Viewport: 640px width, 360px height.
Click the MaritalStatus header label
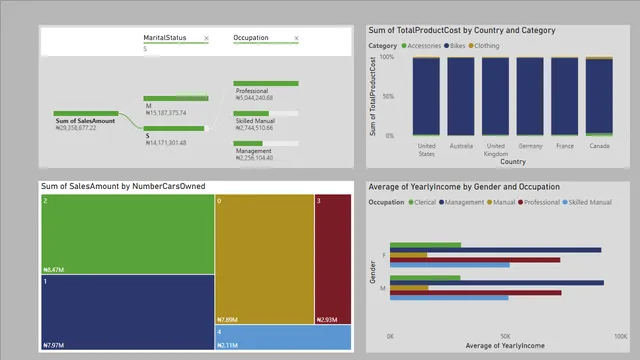click(x=164, y=38)
